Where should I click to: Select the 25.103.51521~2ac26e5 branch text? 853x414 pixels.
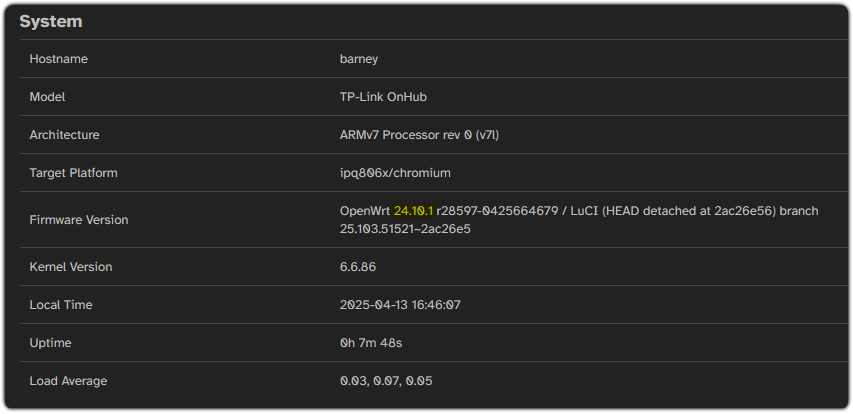coord(405,229)
